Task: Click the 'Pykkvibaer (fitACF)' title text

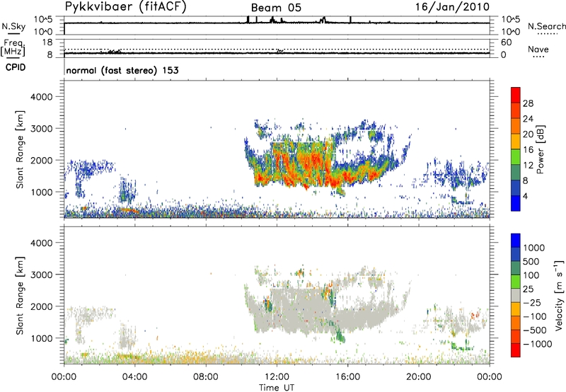Action: 126,7
